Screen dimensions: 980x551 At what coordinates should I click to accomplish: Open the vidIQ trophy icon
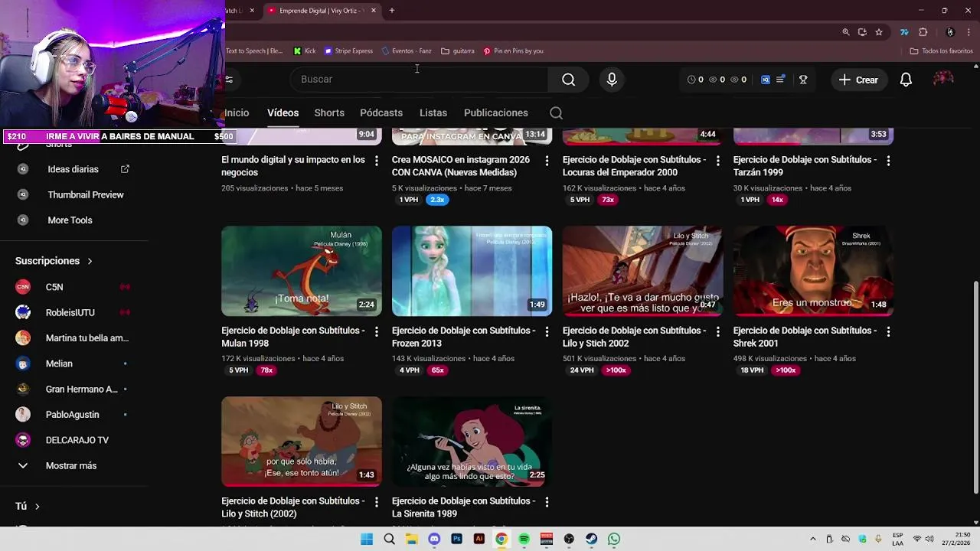click(803, 80)
